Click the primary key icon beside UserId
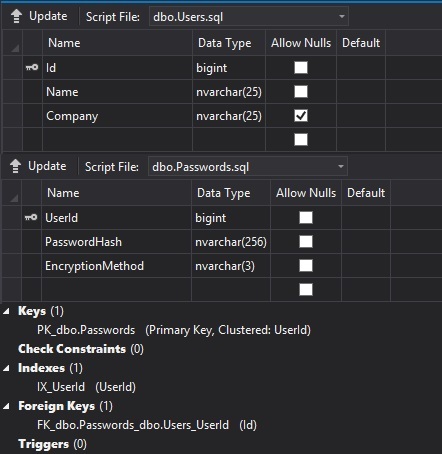442x454 pixels. click(31, 217)
